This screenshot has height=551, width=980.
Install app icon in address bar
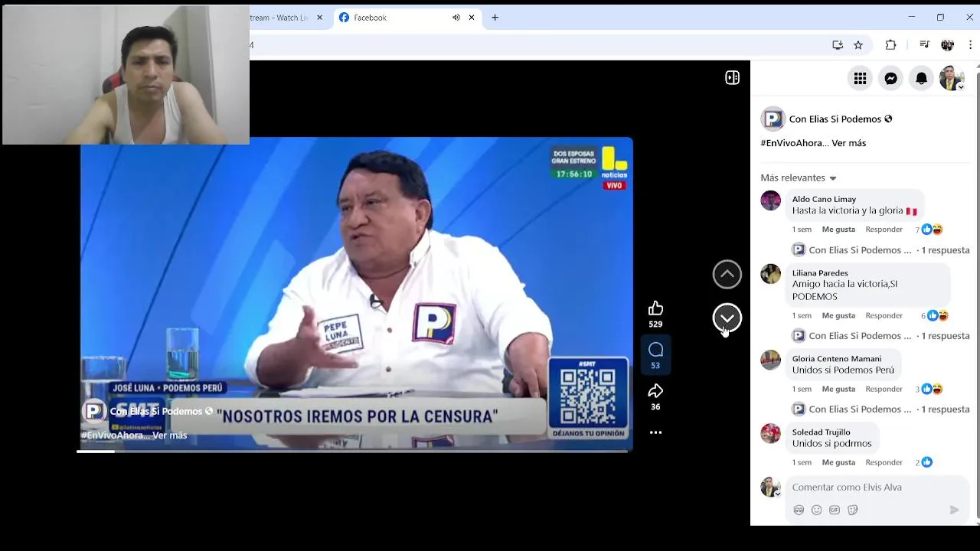(838, 45)
